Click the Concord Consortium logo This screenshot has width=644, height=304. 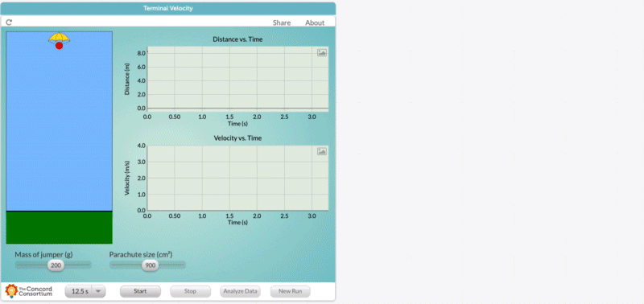[29, 291]
